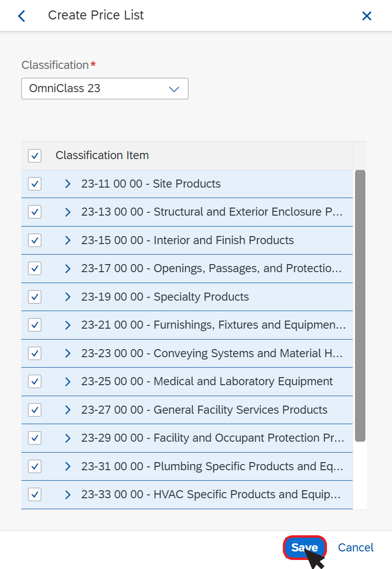Go back using the header back arrow
The width and height of the screenshot is (392, 569).
coord(22,16)
